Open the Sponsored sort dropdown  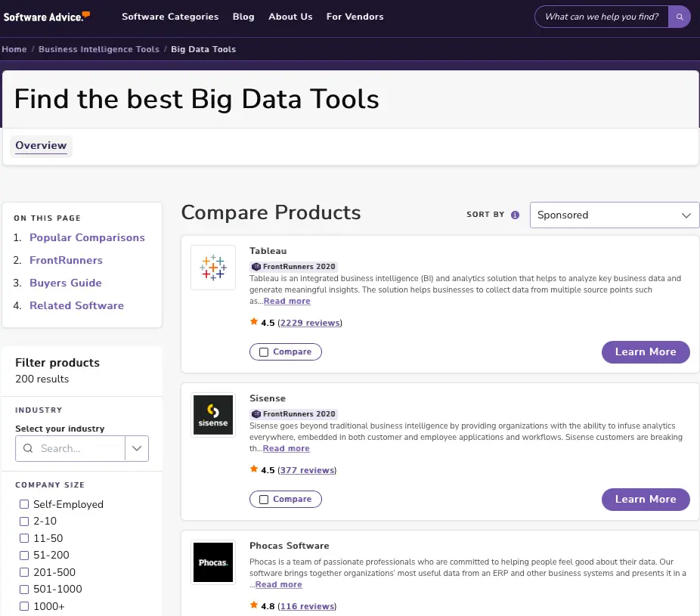tap(614, 215)
